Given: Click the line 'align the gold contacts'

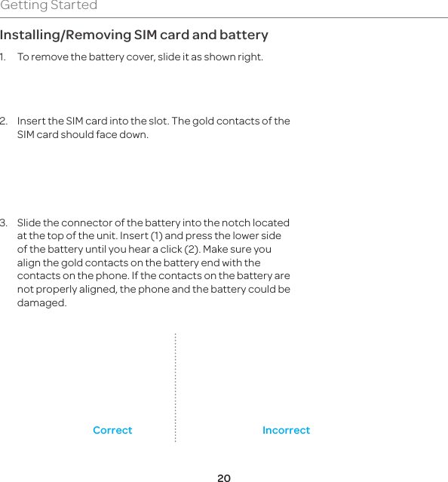Looking at the screenshot, I should coord(139,262).
